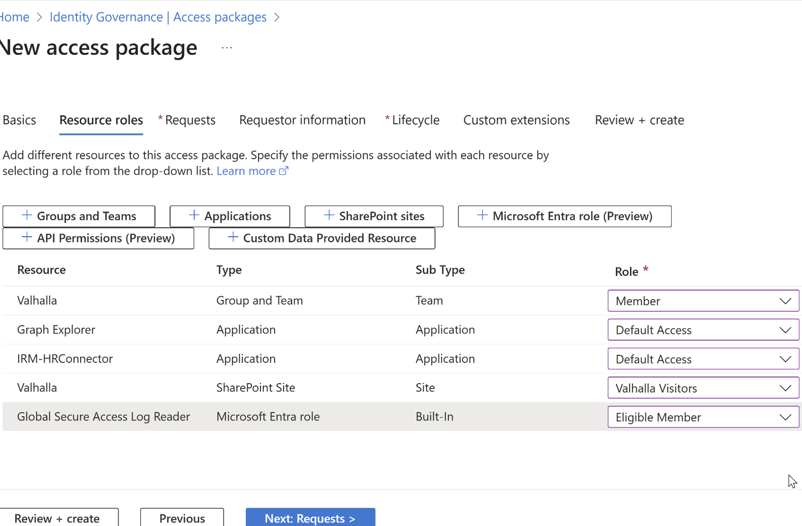This screenshot has height=526, width=802.
Task: Add Microsoft Entra role (Preview)
Action: [564, 216]
